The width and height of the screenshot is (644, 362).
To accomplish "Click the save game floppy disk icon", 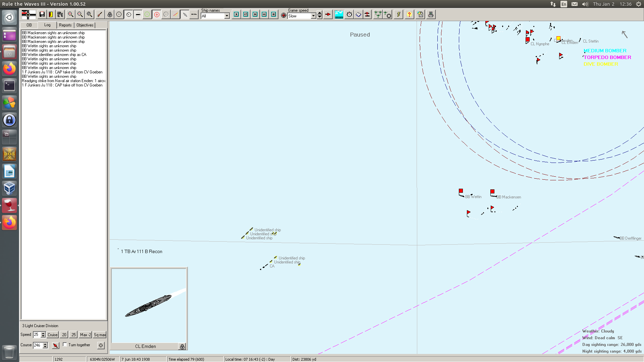I will [42, 14].
